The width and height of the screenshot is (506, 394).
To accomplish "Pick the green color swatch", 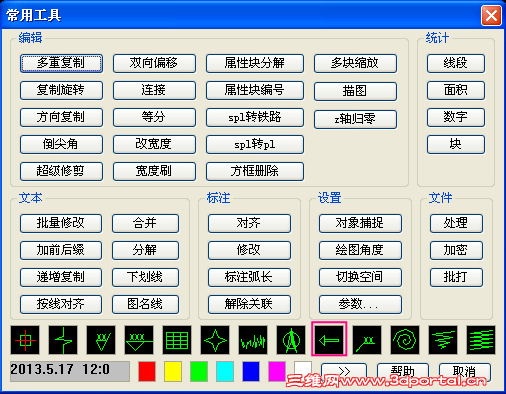I will click(199, 371).
